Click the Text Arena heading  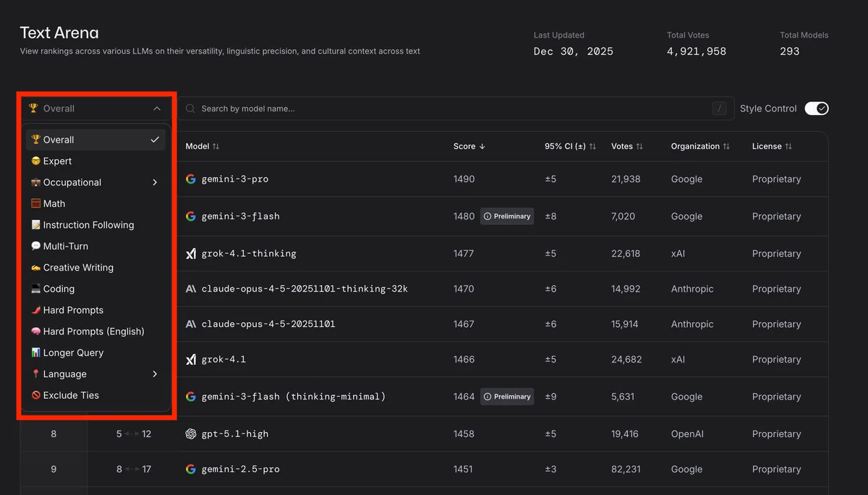tap(59, 33)
